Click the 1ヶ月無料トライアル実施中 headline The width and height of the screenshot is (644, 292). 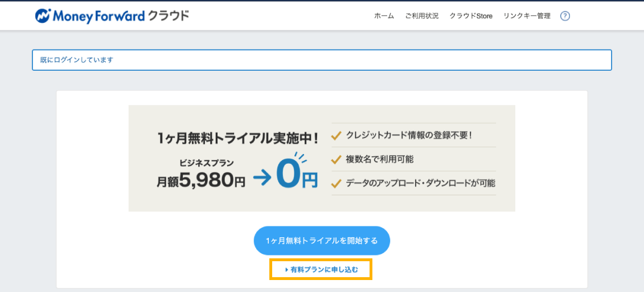tap(238, 138)
